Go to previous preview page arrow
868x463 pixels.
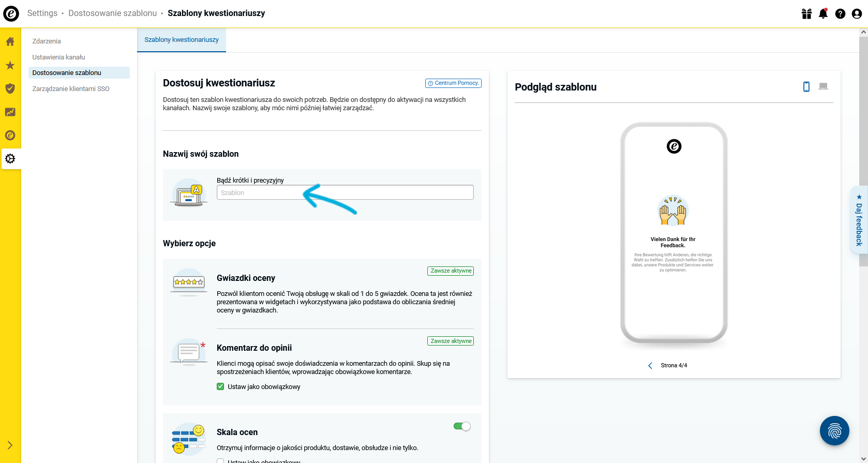tap(650, 365)
